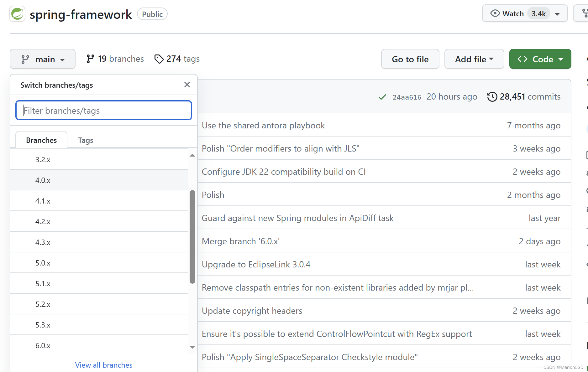Open the spring-framework repository link

coord(81,14)
